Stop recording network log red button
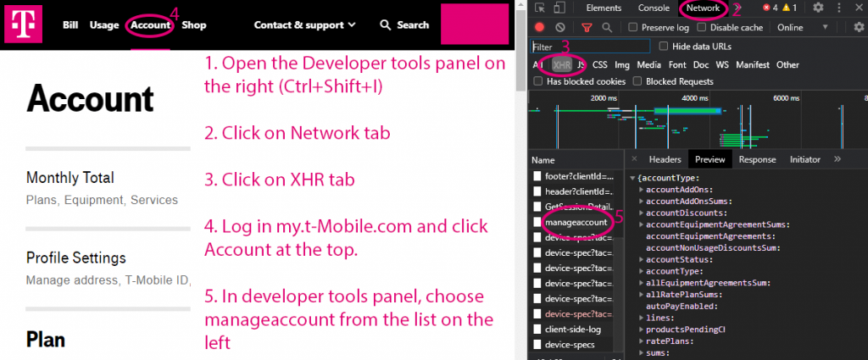The height and width of the screenshot is (360, 868). click(x=540, y=27)
